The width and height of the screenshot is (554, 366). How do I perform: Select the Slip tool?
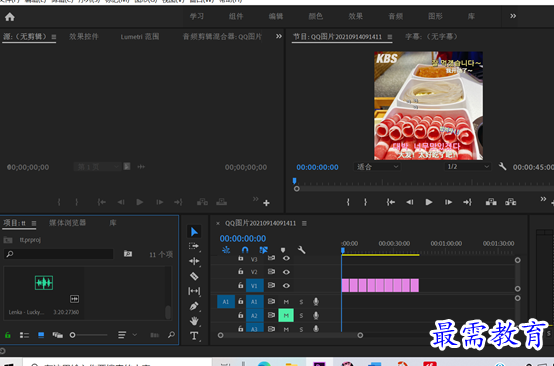pos(194,291)
